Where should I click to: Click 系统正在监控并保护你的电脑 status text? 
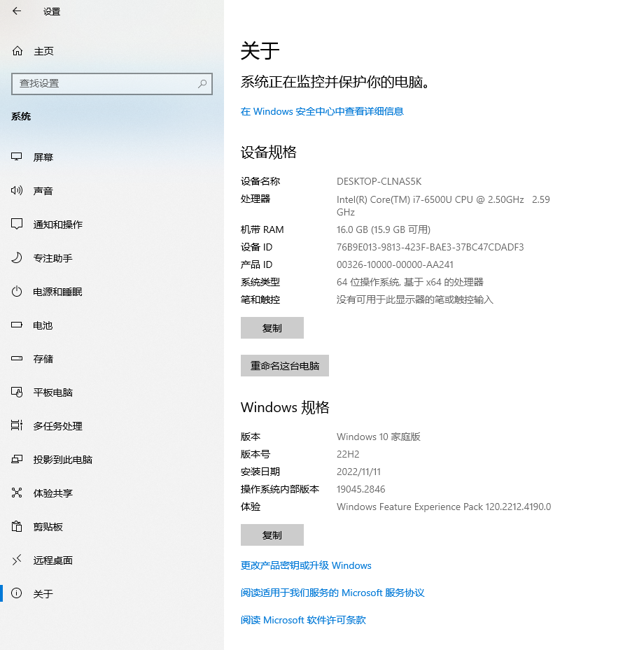pyautogui.click(x=335, y=82)
